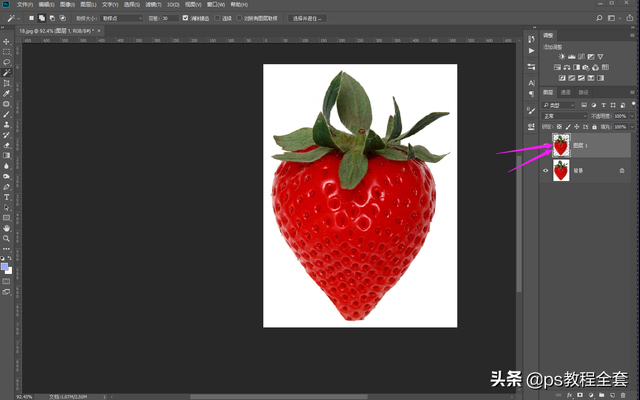The image size is (640, 400).
Task: Switch to the 通道 channels tab
Action: click(565, 92)
